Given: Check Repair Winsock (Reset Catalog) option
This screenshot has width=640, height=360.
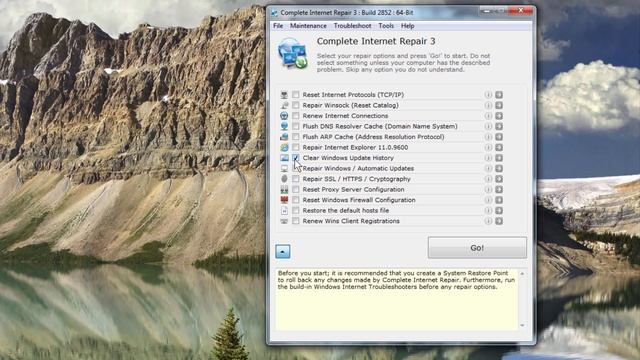Looking at the screenshot, I should [296, 105].
